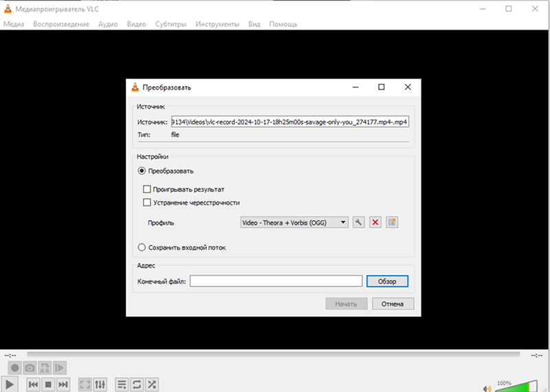This screenshot has width=550, height=392.
Task: Open the Инструменты menu
Action: [x=217, y=24]
